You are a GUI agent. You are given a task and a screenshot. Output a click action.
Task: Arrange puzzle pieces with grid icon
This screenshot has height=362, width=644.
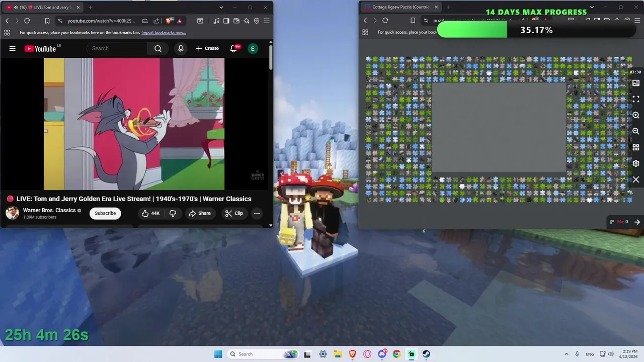click(x=636, y=147)
